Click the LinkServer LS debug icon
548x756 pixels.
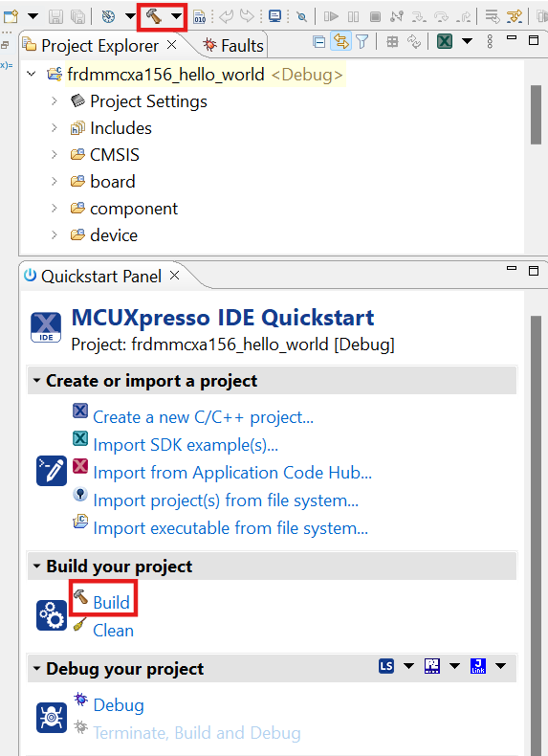[386, 666]
